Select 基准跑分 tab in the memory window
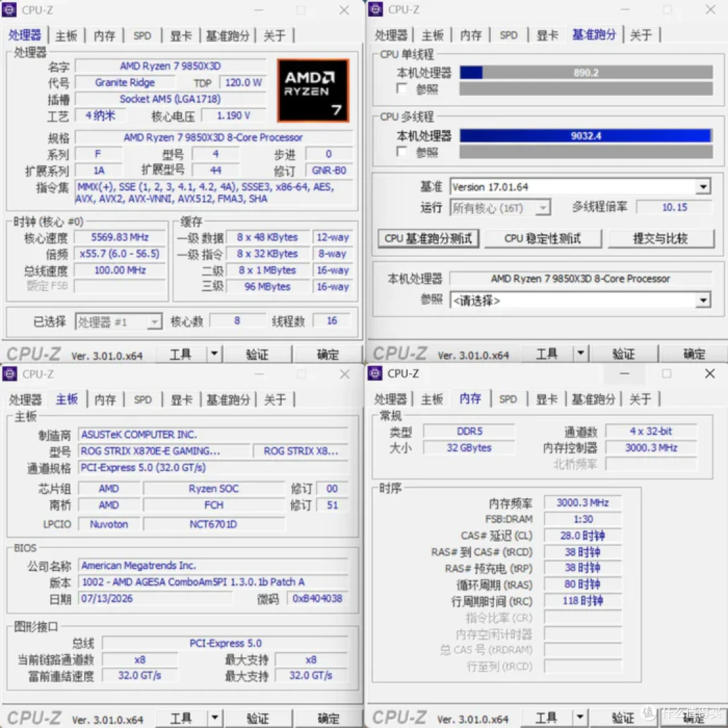The height and width of the screenshot is (728, 728). pos(593,399)
